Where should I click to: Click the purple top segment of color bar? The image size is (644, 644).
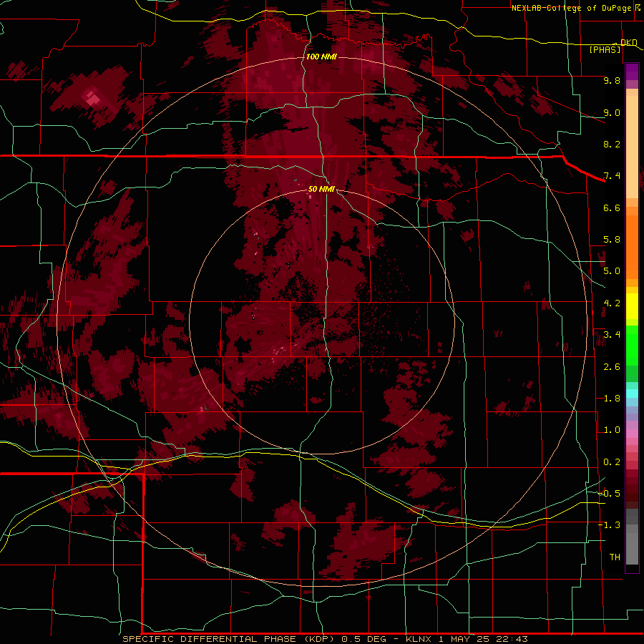pos(632,72)
